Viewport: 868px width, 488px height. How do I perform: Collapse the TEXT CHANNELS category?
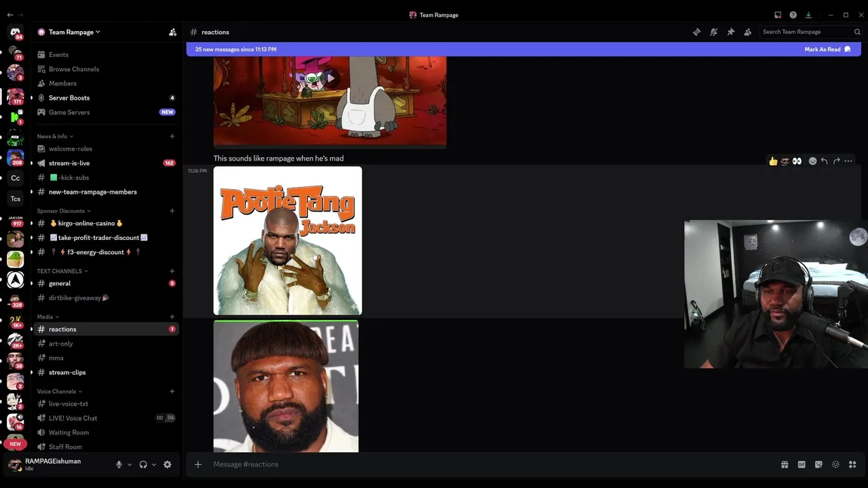(62, 271)
